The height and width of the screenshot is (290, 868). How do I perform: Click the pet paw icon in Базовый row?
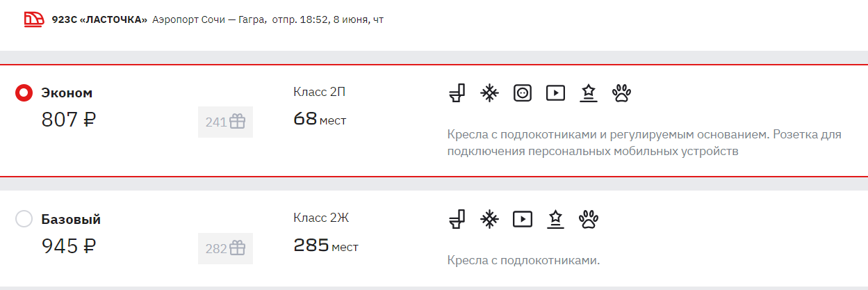[589, 219]
